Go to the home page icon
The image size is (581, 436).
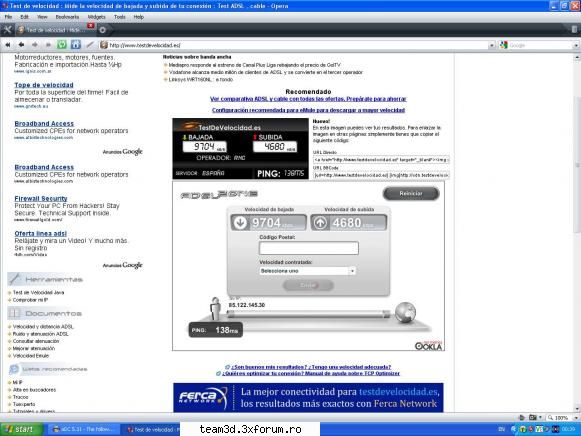click(x=76, y=45)
